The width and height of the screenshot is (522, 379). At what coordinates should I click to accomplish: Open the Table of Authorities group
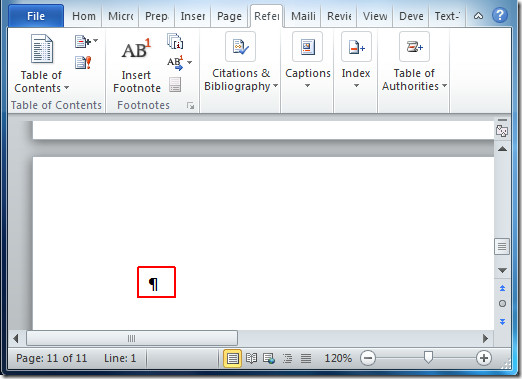414,62
